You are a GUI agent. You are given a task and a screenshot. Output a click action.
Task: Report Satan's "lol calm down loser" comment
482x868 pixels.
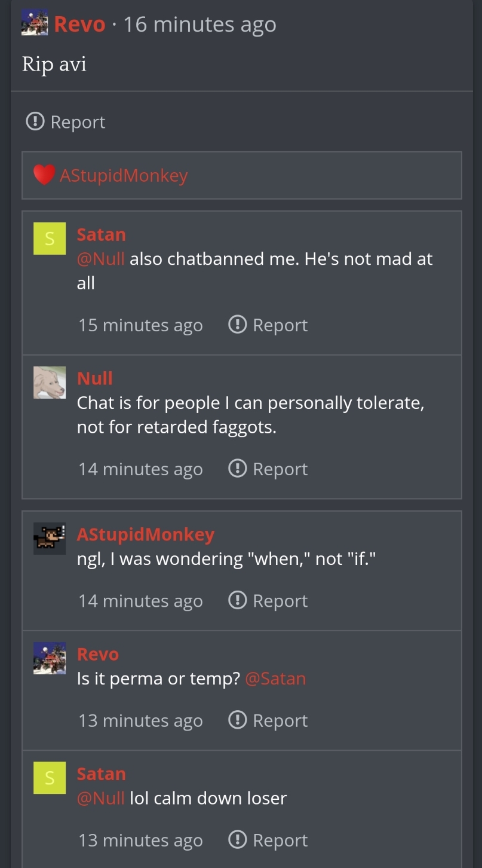pyautogui.click(x=268, y=841)
